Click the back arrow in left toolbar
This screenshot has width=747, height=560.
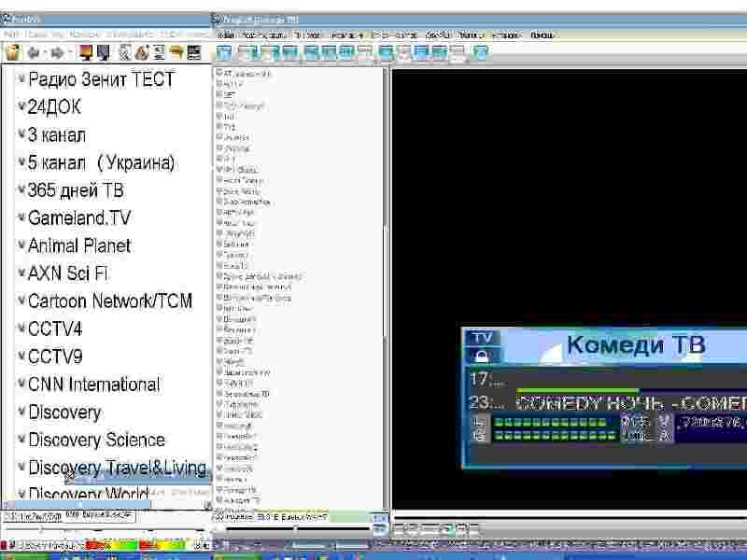pyautogui.click(x=31, y=52)
